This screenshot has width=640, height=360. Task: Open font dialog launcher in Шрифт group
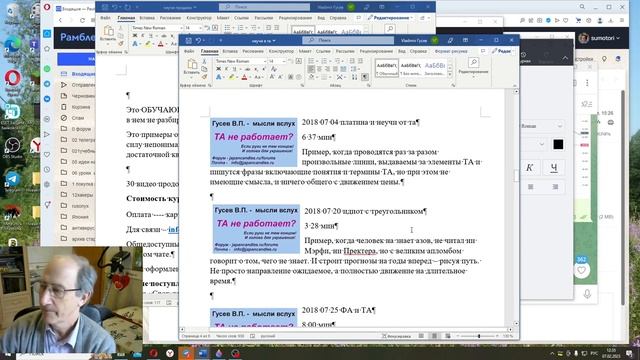(302, 85)
